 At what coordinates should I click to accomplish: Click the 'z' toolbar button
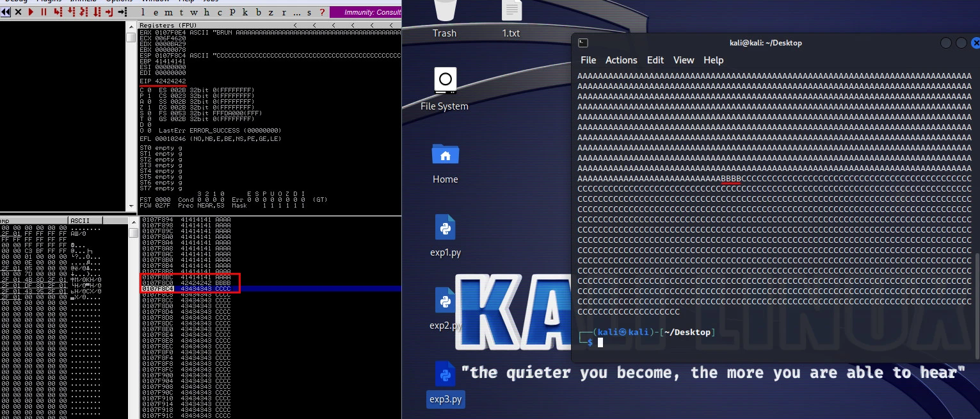[271, 12]
